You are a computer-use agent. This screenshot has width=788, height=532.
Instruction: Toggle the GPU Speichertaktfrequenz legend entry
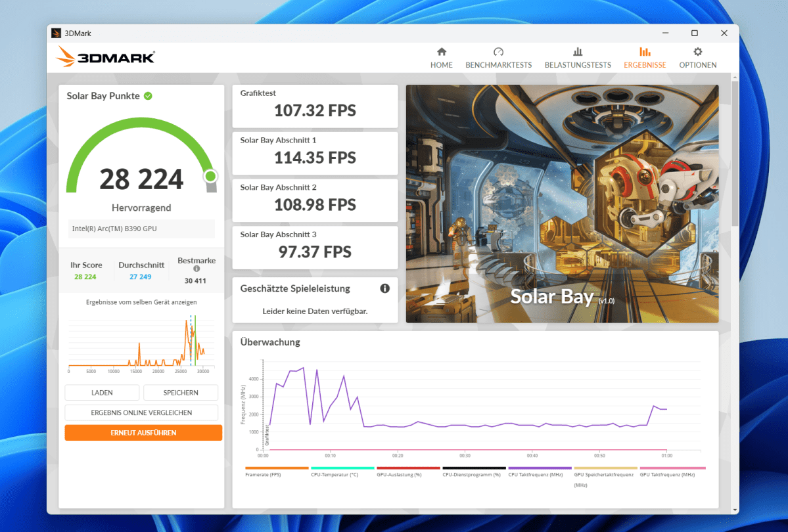pos(605,477)
